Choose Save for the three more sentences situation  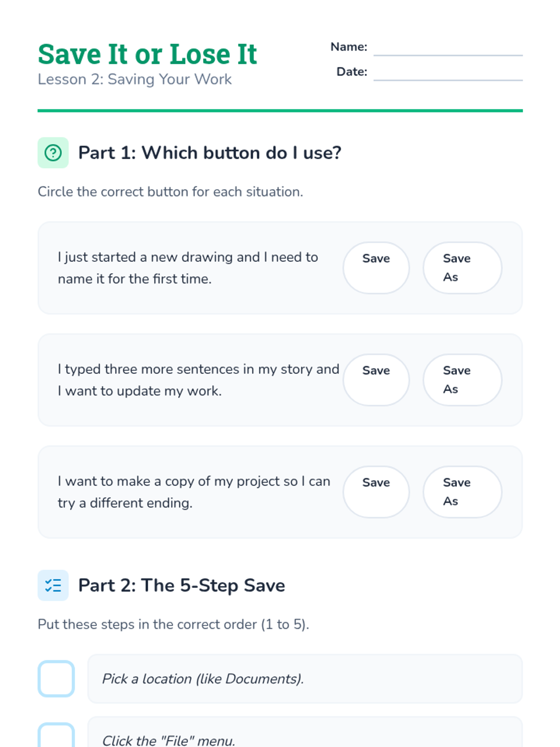376,380
